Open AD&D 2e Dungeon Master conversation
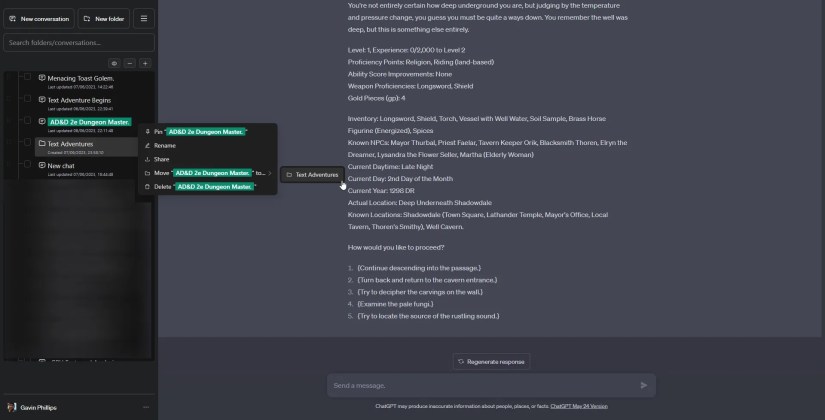This screenshot has height=420, width=825. [89, 122]
